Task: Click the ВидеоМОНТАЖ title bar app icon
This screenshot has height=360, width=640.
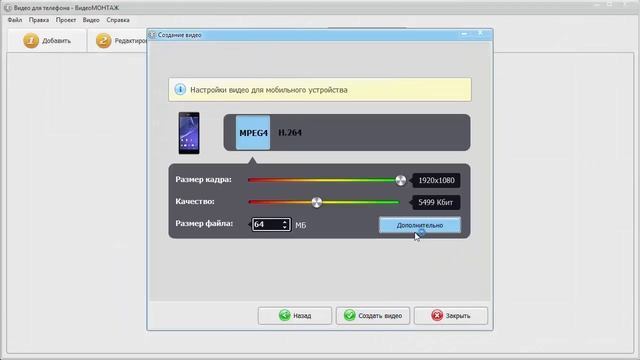Action: coord(8,8)
